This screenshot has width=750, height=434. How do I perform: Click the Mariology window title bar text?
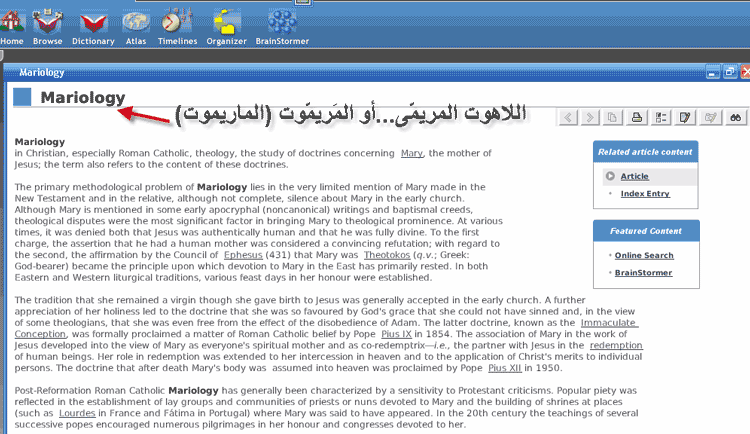pyautogui.click(x=42, y=73)
